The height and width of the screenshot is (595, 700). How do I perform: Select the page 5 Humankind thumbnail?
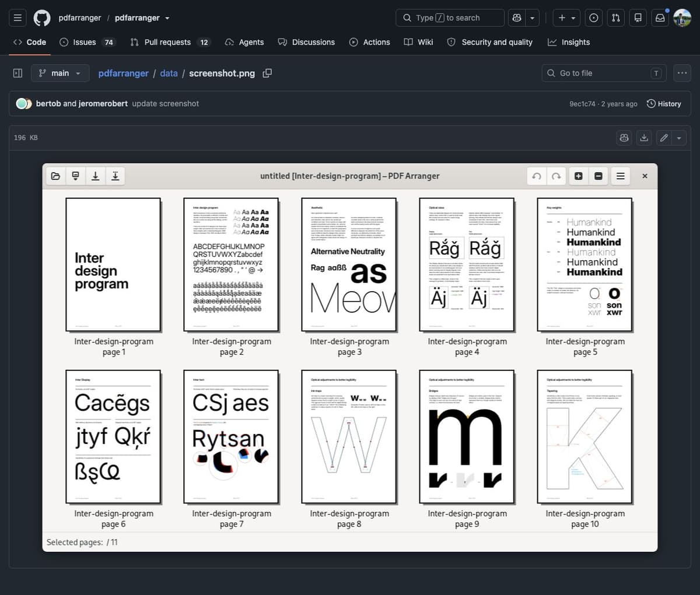click(x=584, y=264)
